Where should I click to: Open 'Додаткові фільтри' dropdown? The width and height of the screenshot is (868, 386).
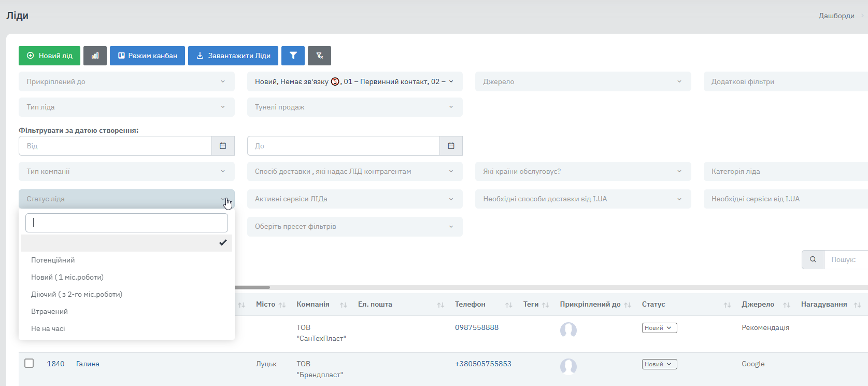786,81
